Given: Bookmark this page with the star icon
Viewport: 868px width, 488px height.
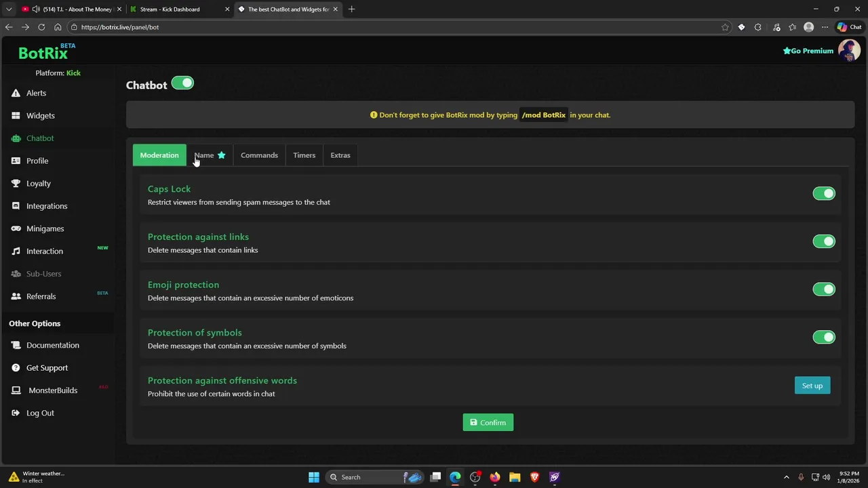Looking at the screenshot, I should (725, 27).
